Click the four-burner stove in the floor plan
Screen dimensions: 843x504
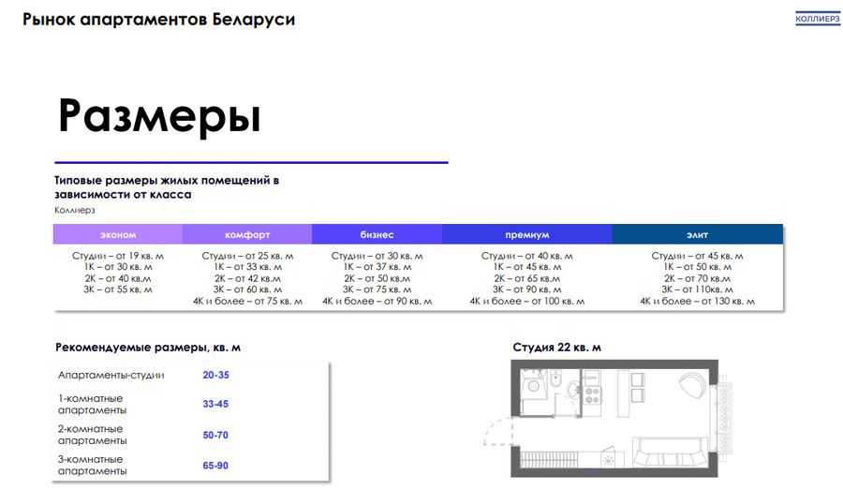point(591,394)
